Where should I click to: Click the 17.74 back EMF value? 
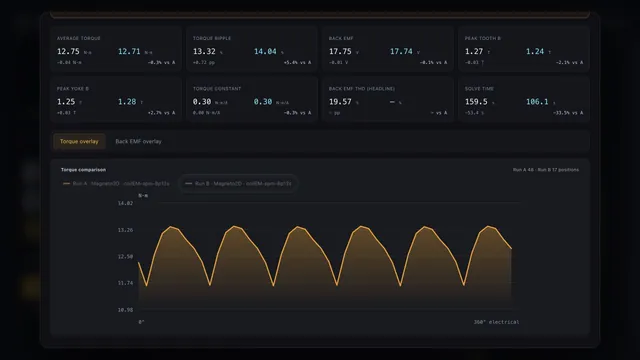coord(401,51)
